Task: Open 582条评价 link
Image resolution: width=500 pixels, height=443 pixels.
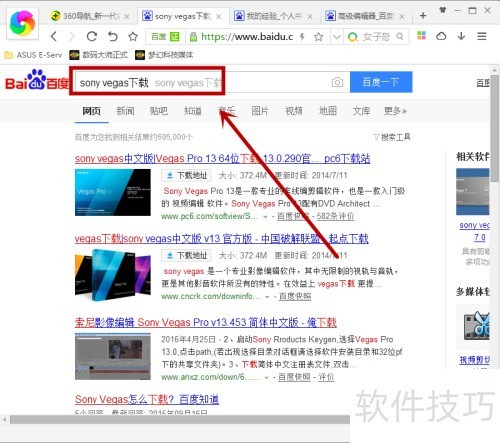Action: [x=335, y=217]
